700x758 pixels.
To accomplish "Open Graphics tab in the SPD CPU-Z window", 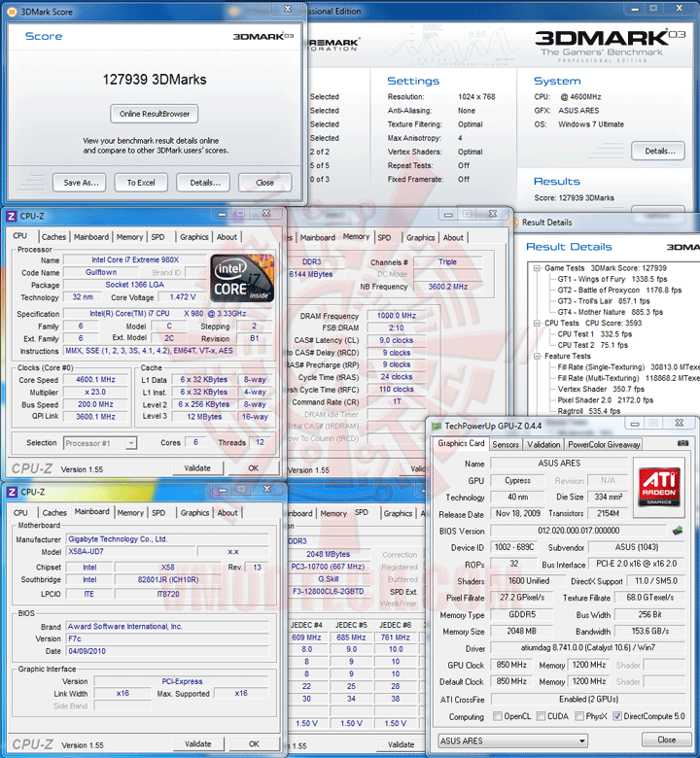I will coord(398,513).
